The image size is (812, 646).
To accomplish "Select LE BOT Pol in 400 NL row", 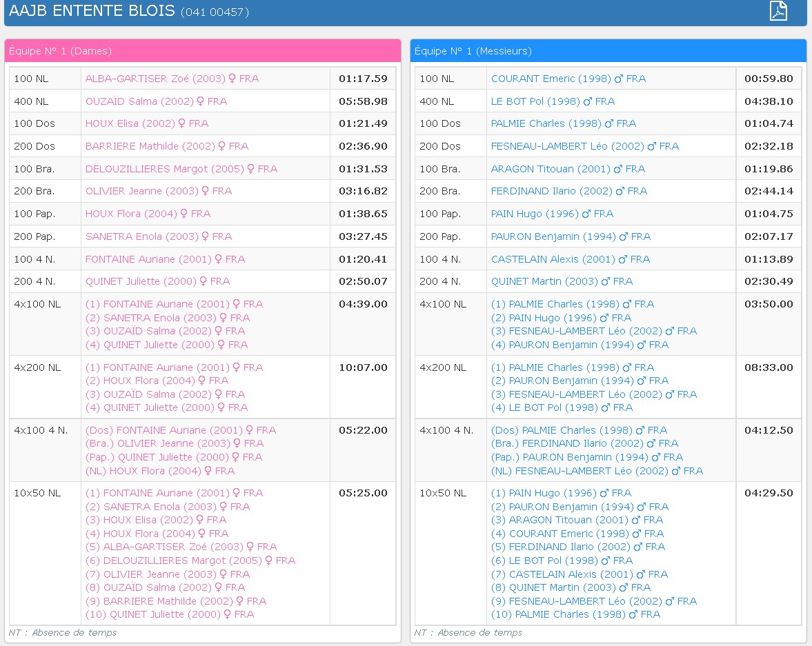I will 553,101.
